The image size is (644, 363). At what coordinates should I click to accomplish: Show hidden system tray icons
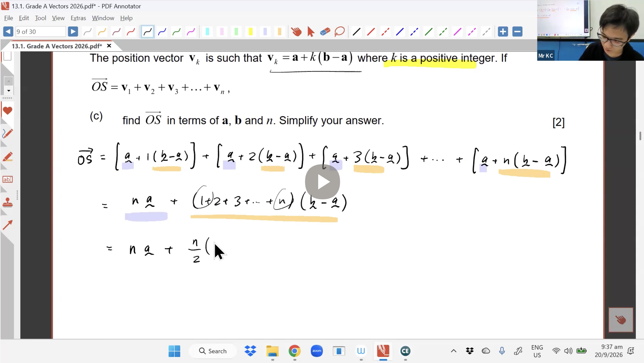453,351
